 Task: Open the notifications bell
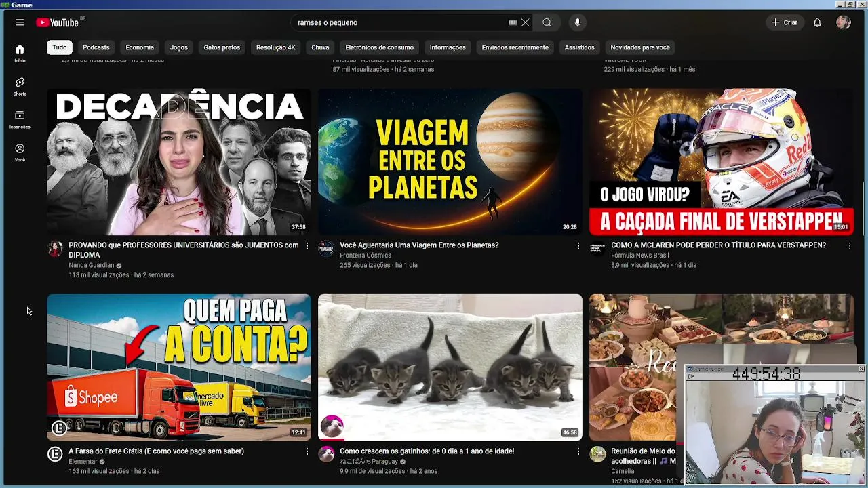(x=817, y=22)
